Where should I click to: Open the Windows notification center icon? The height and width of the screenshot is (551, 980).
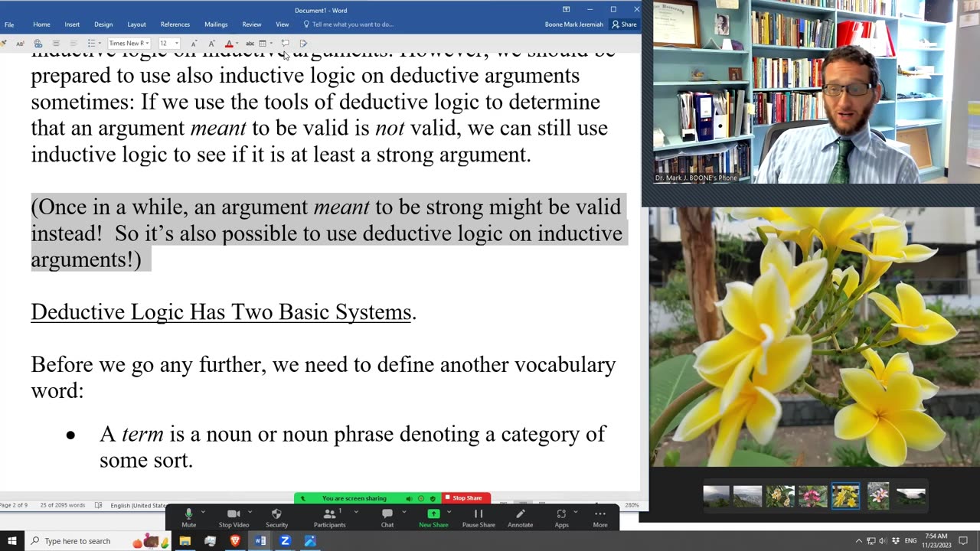[x=965, y=541]
